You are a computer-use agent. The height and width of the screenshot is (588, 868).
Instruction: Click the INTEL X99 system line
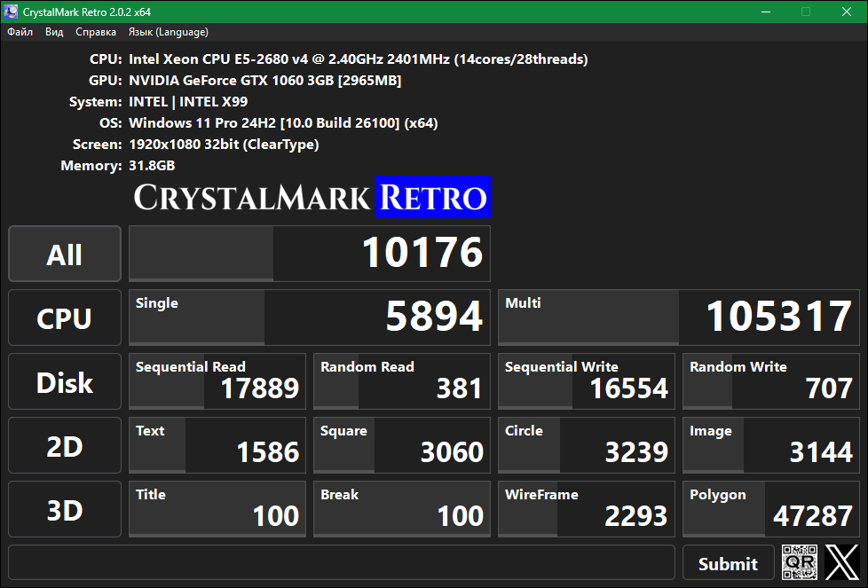[x=188, y=102]
